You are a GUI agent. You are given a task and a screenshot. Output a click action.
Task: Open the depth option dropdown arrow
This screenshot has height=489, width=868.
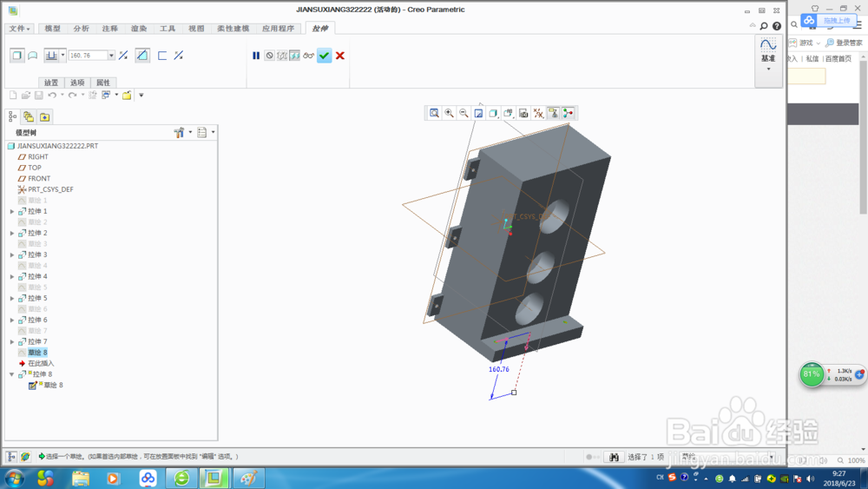coord(62,56)
